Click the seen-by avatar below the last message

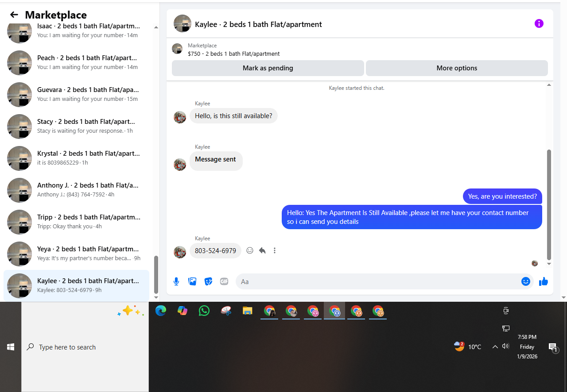pyautogui.click(x=535, y=263)
